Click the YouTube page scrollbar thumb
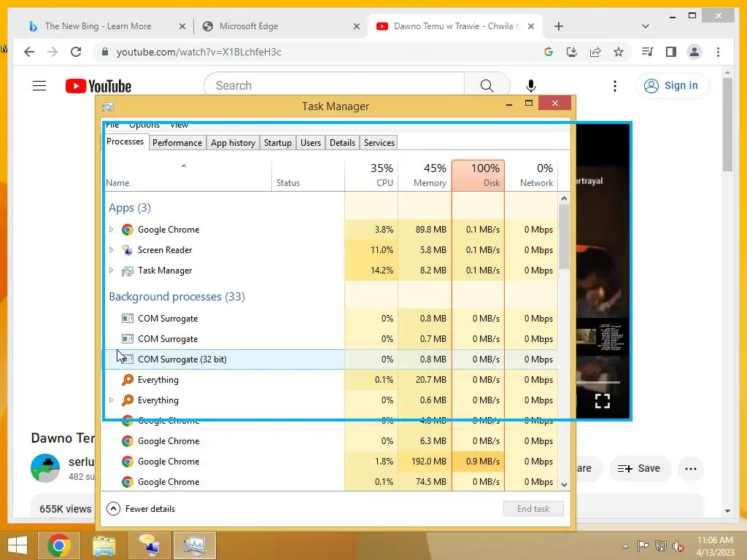The image size is (747, 560). tap(727, 124)
